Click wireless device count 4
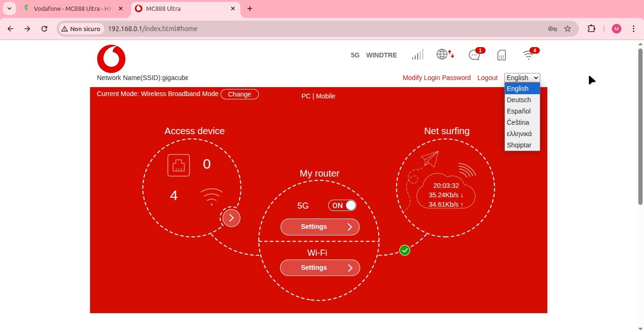This screenshot has width=644, height=332. pyautogui.click(x=173, y=195)
